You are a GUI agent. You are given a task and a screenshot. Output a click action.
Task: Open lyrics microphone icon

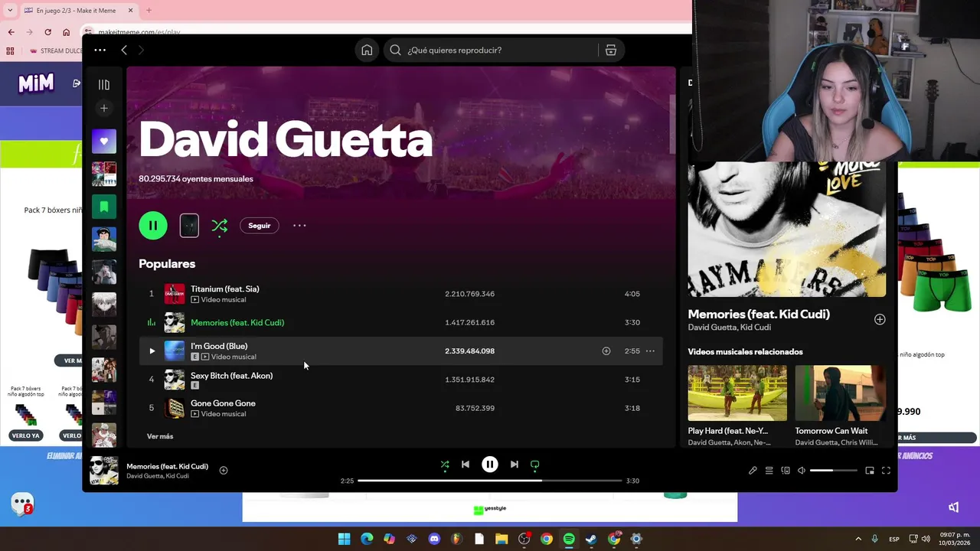click(753, 471)
